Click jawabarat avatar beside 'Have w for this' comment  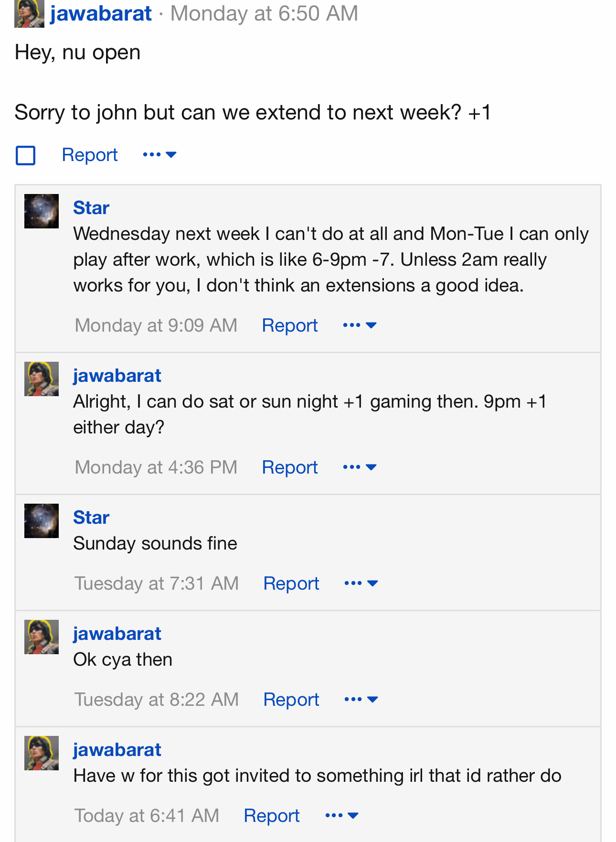pyautogui.click(x=42, y=753)
